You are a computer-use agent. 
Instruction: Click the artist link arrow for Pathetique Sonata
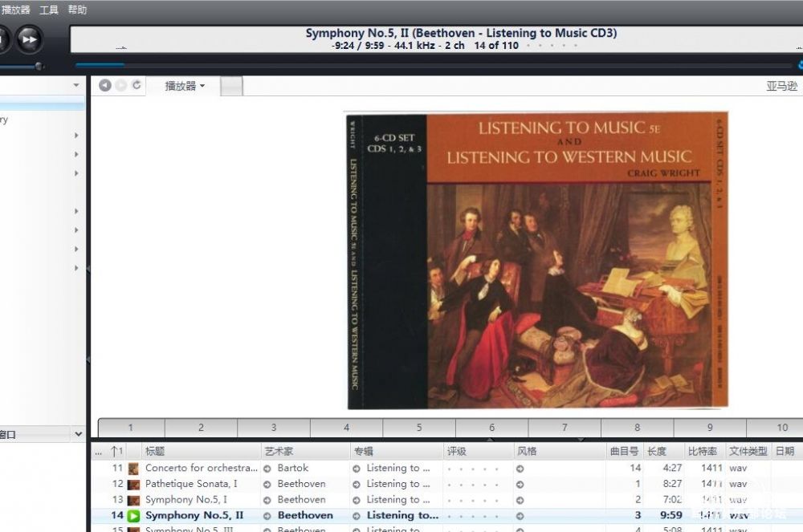click(x=267, y=485)
